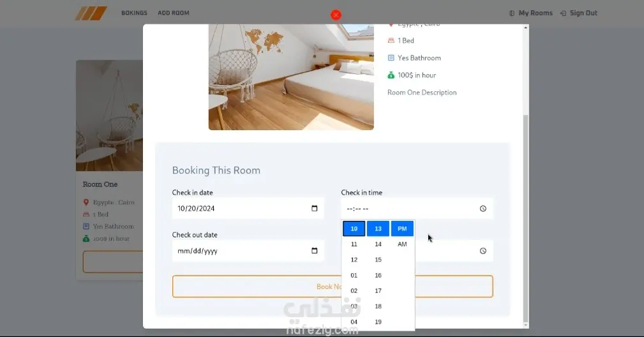Click the 'Check out date' label
Viewport: 644px width, 337px height.
[x=195, y=235]
